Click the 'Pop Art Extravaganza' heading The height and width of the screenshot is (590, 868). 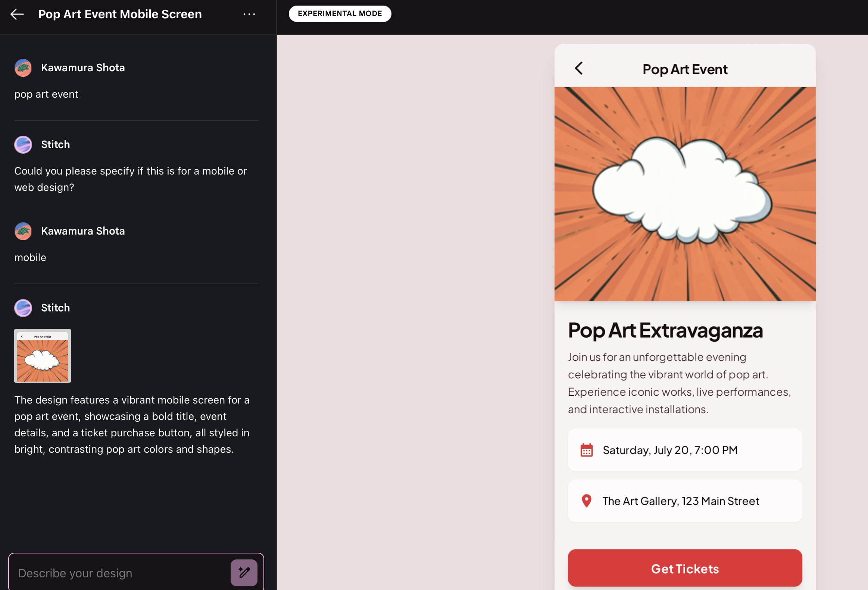[665, 331]
